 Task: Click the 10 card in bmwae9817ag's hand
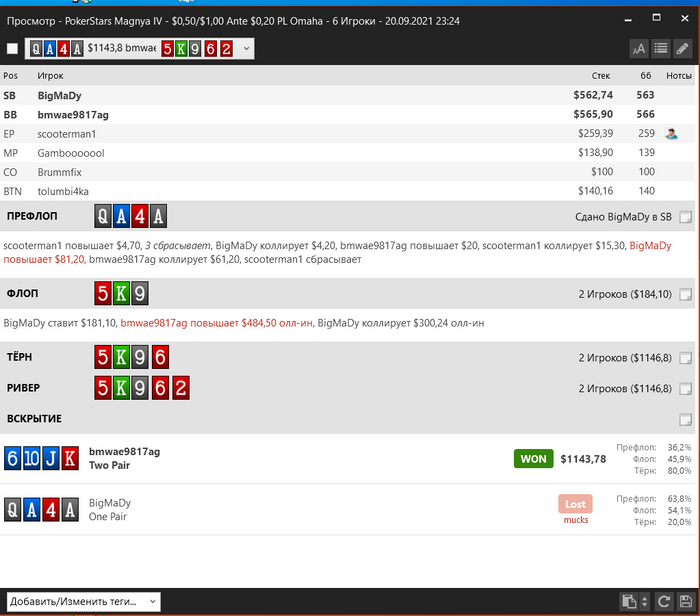pyautogui.click(x=32, y=458)
